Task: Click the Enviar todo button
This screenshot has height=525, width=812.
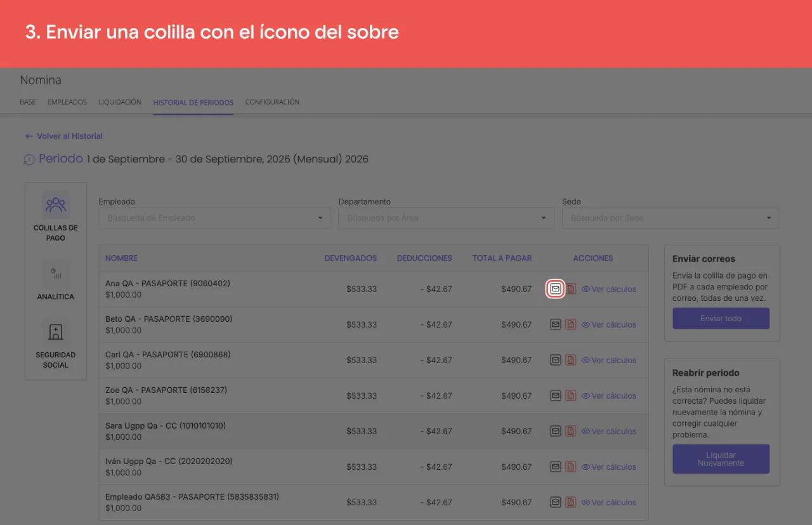Action: point(721,319)
